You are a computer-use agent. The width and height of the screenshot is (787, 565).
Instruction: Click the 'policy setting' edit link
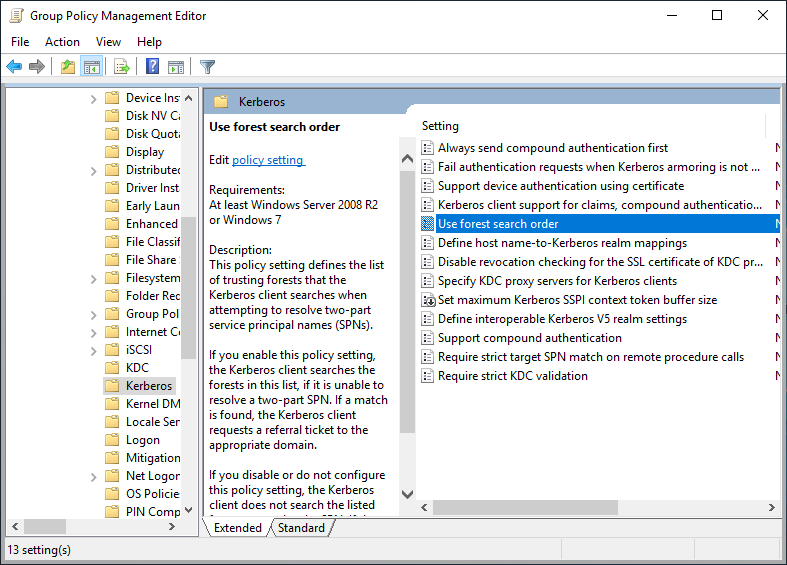268,160
